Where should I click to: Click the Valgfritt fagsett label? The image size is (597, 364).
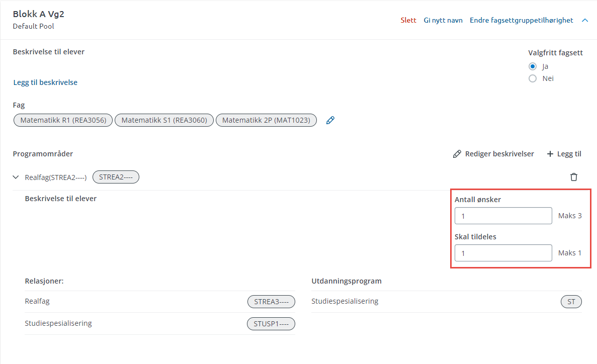tap(555, 53)
